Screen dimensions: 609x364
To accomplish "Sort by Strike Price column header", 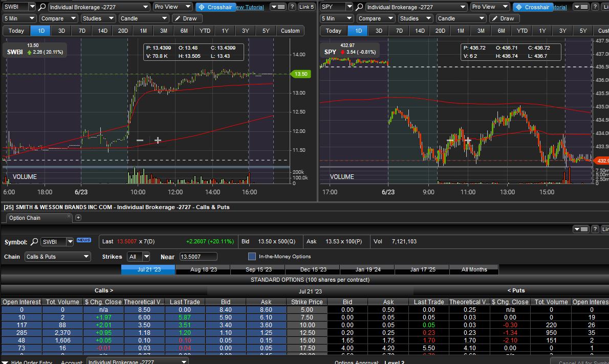I will (x=307, y=302).
